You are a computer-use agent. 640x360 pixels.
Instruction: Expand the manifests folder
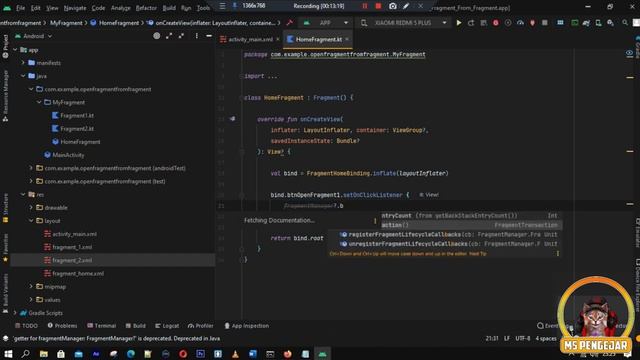tap(23, 63)
